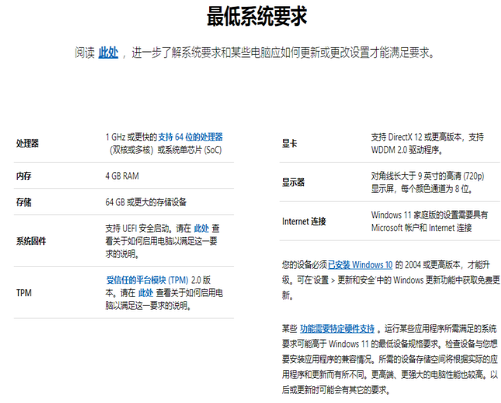Select the Internet 连接 row label
This screenshot has width=501, height=403.
point(304,221)
